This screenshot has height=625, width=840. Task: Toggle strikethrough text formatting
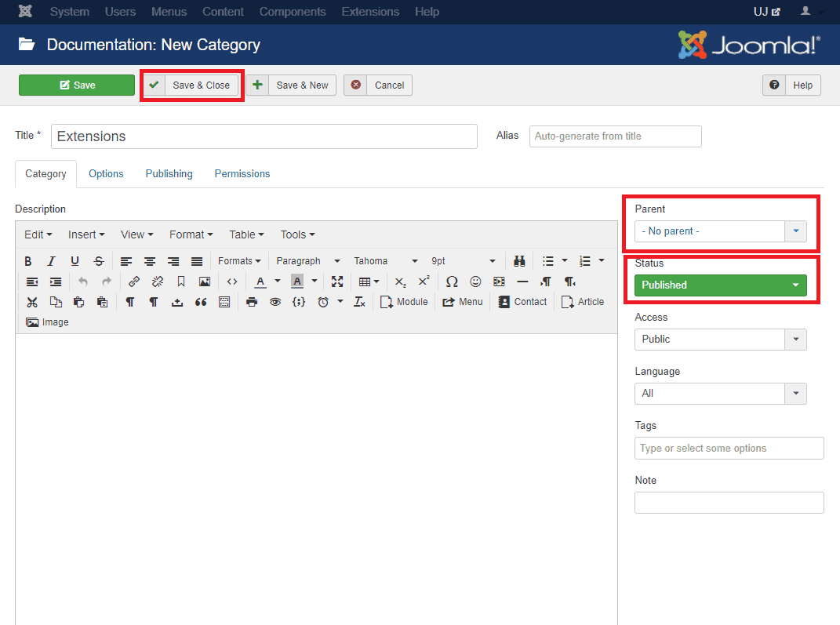tap(98, 261)
